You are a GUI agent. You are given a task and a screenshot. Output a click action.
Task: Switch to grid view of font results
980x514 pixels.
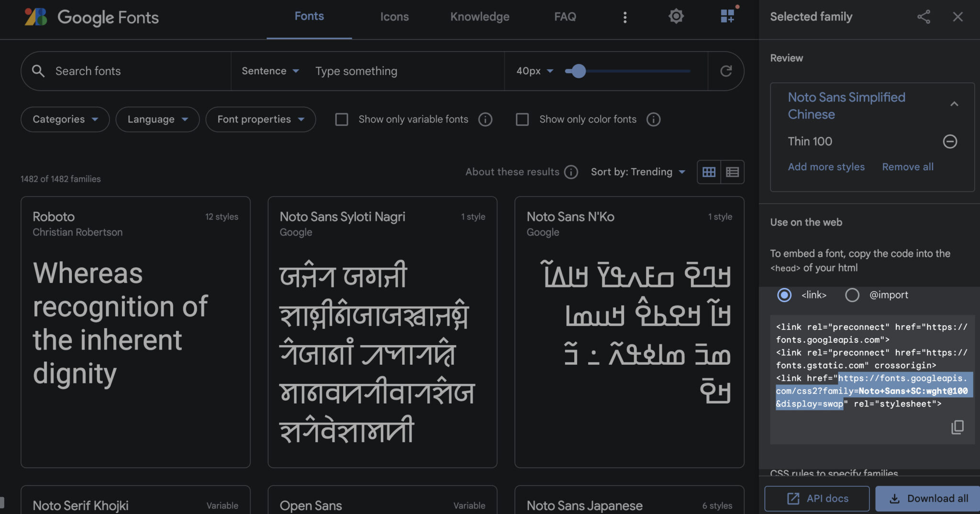[x=709, y=172]
